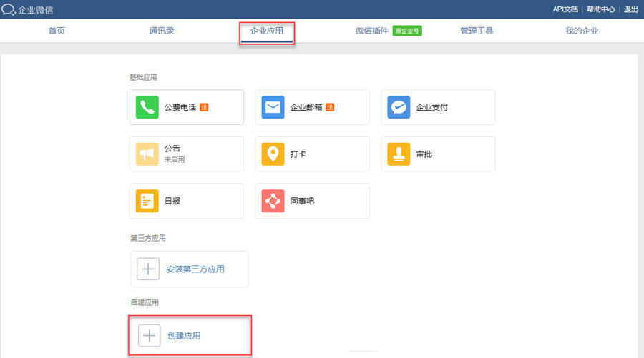Click the red 同事吧 icon
Viewport: 644px width, 358px height.
tap(273, 201)
